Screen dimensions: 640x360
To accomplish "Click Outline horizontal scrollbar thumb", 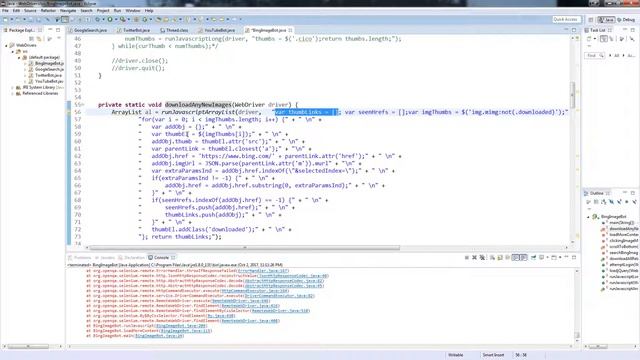I will tap(598, 347).
